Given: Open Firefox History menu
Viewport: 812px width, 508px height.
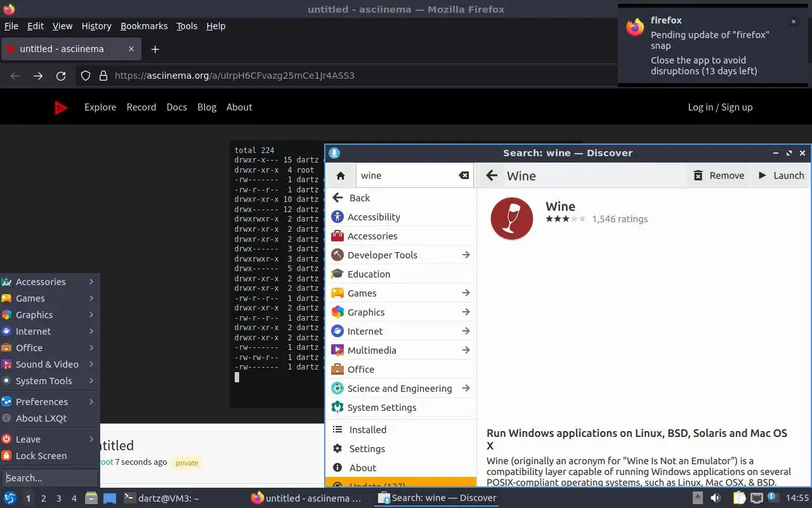Looking at the screenshot, I should 96,26.
